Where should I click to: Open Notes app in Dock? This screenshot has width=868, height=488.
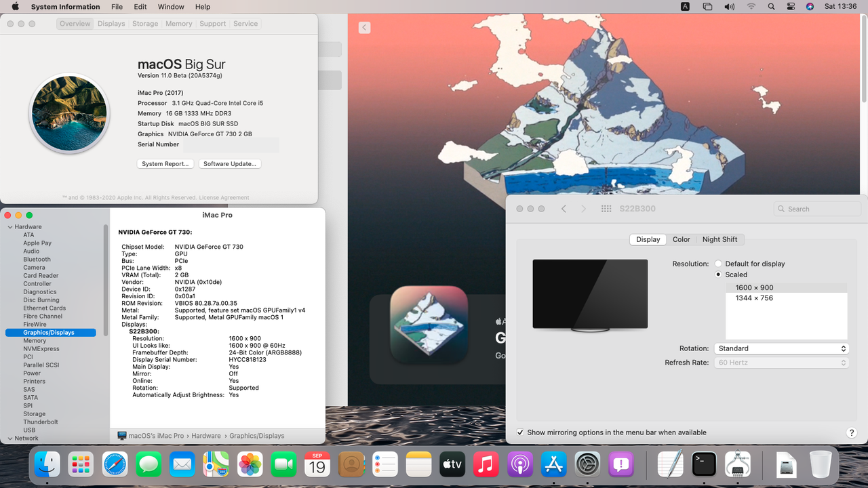click(419, 464)
